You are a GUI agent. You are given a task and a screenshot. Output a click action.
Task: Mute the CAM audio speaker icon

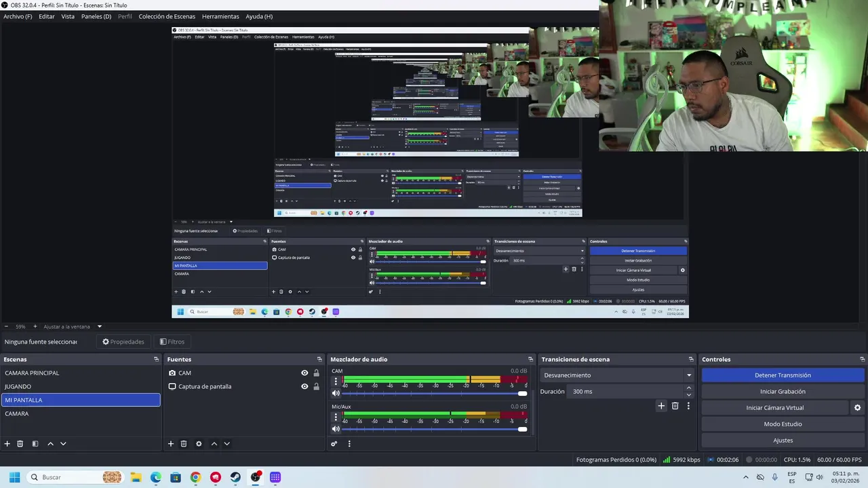336,393
